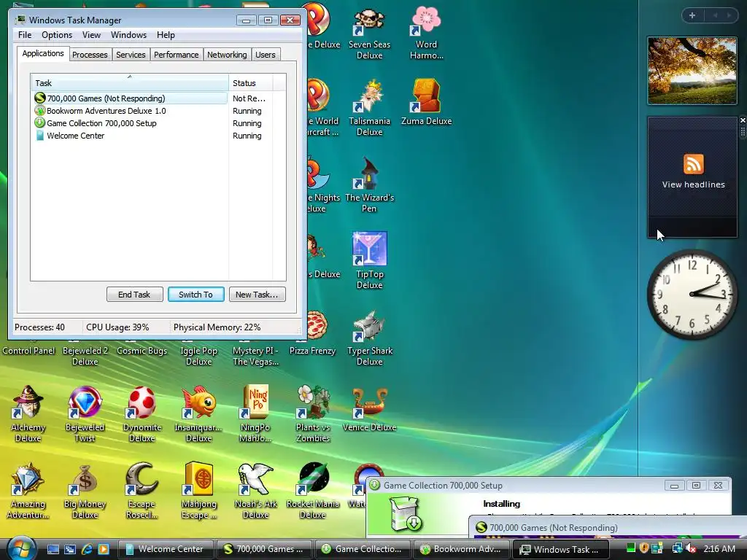Select the Noah's Ark Deluxe icon
This screenshot has width=747, height=560.
(255, 491)
